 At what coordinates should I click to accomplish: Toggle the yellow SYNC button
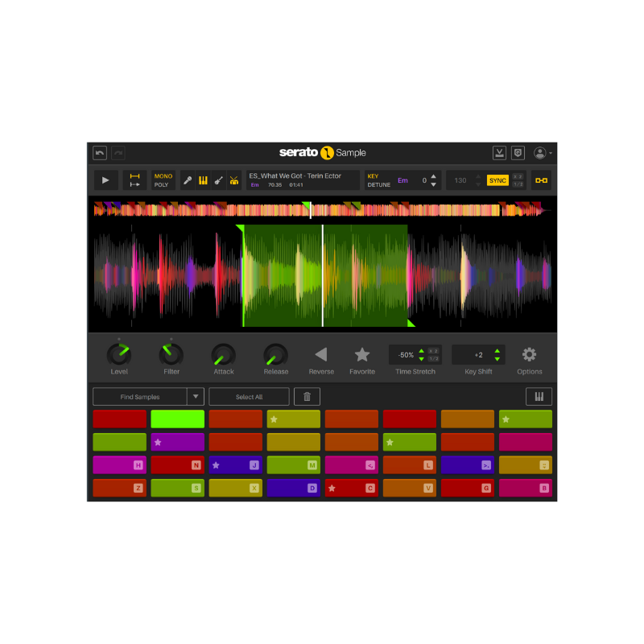tap(497, 180)
